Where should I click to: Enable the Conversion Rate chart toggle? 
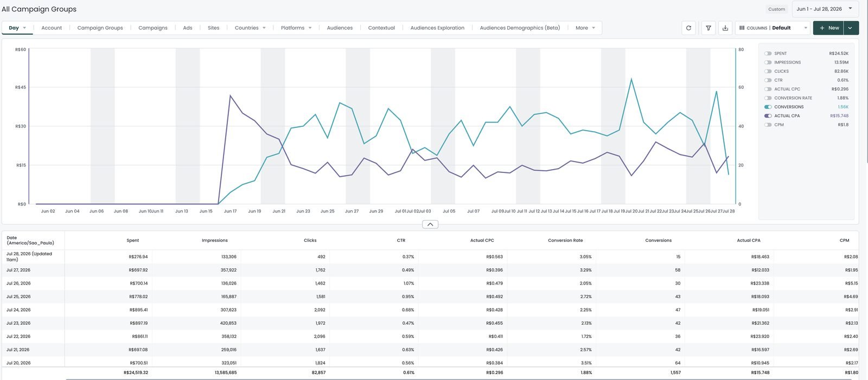point(768,98)
